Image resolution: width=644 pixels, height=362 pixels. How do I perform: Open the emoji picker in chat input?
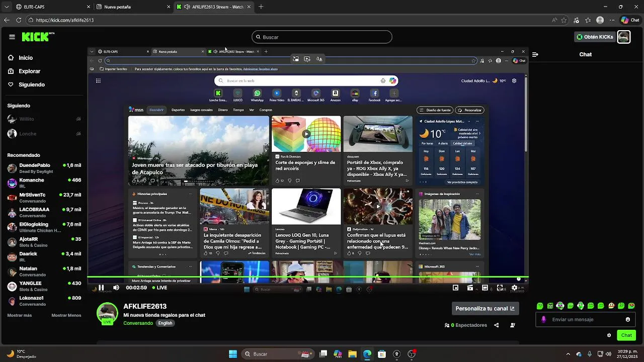coord(628,319)
